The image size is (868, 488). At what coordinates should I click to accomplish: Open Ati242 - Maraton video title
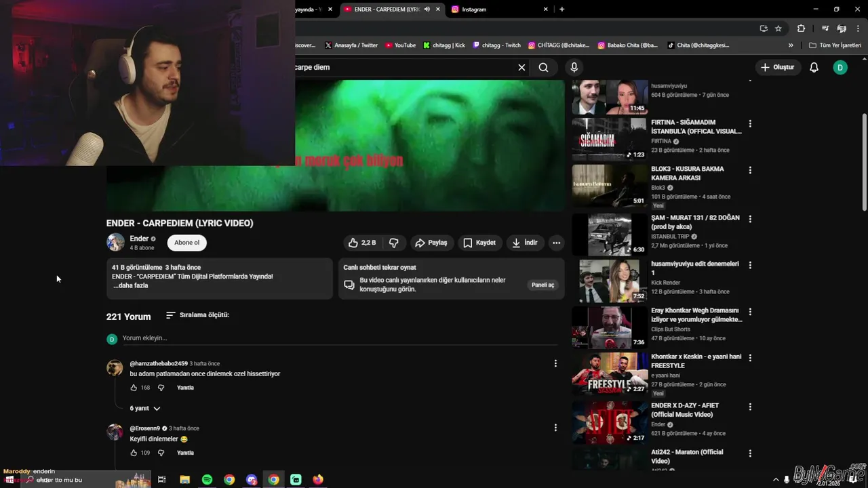click(x=687, y=456)
